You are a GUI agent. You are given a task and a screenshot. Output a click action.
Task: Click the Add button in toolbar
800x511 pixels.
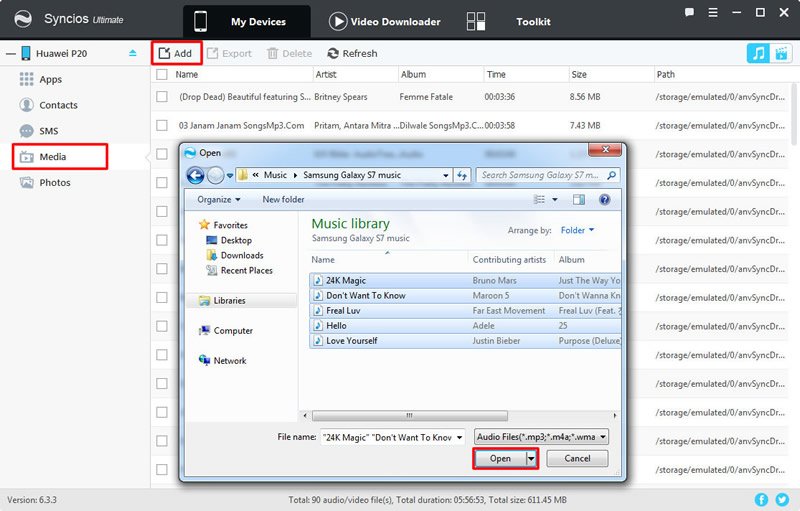click(x=176, y=53)
